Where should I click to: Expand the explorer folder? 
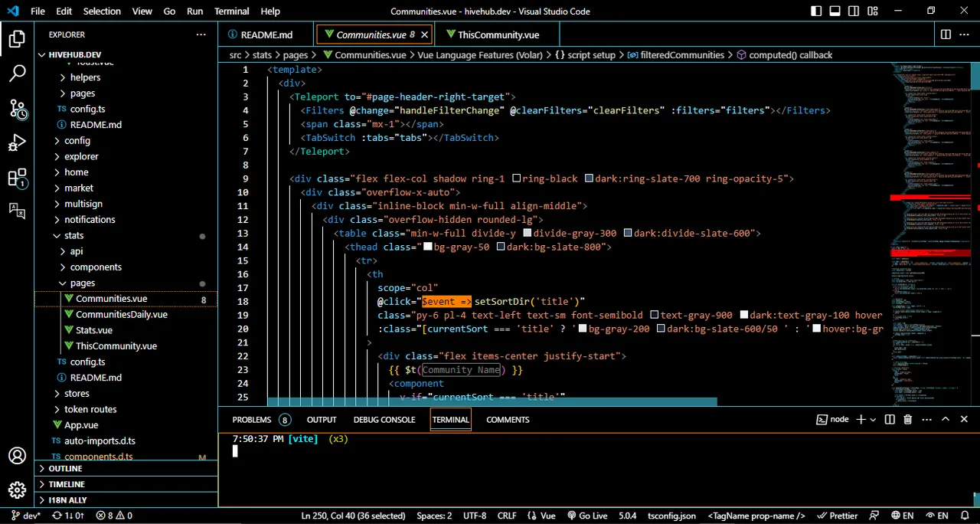click(81, 156)
